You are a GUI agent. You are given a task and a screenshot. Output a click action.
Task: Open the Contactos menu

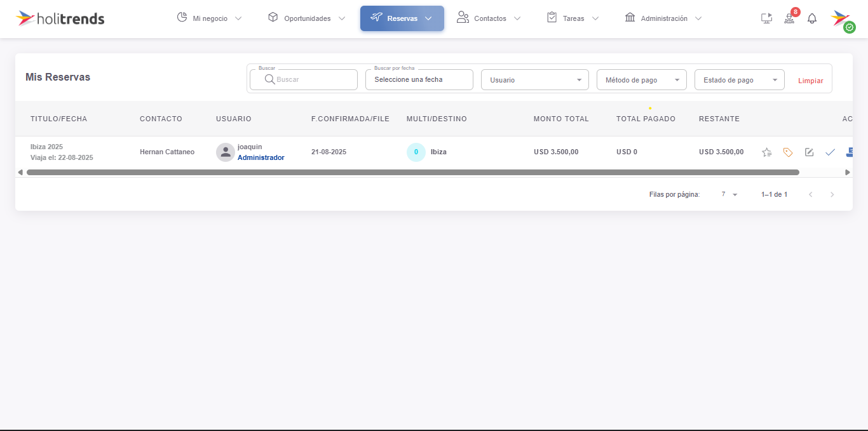coord(489,18)
